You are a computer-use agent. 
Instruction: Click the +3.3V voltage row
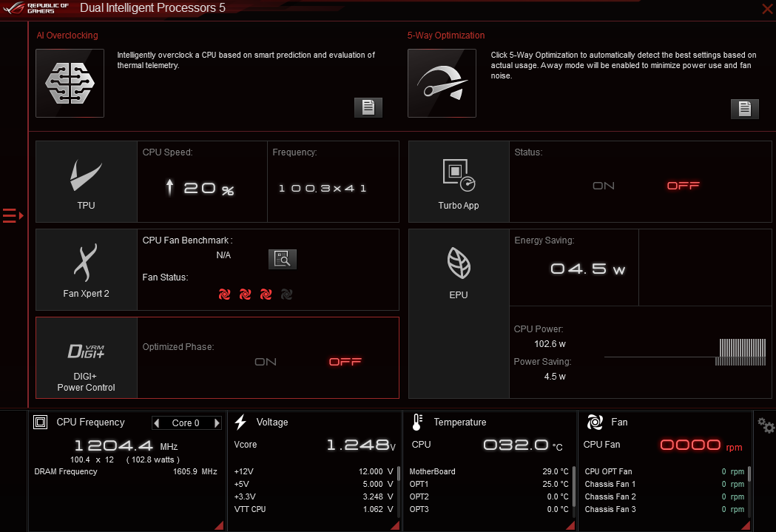pos(314,496)
